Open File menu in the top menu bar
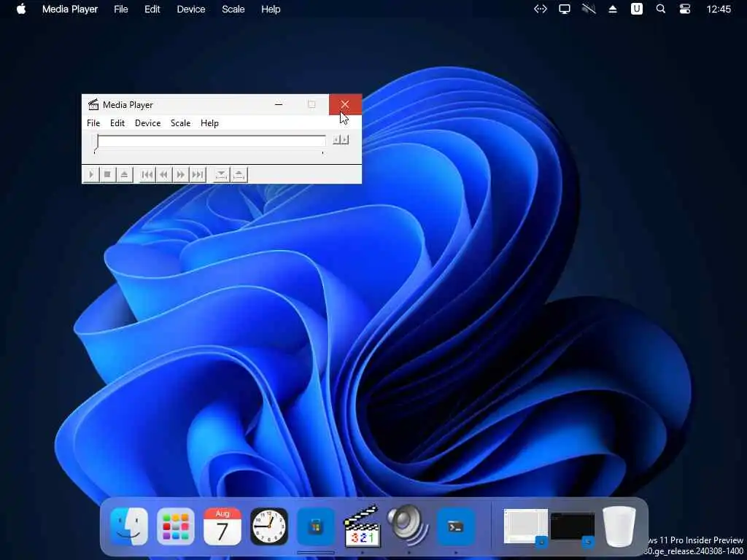The height and width of the screenshot is (560, 747). pyautogui.click(x=121, y=9)
